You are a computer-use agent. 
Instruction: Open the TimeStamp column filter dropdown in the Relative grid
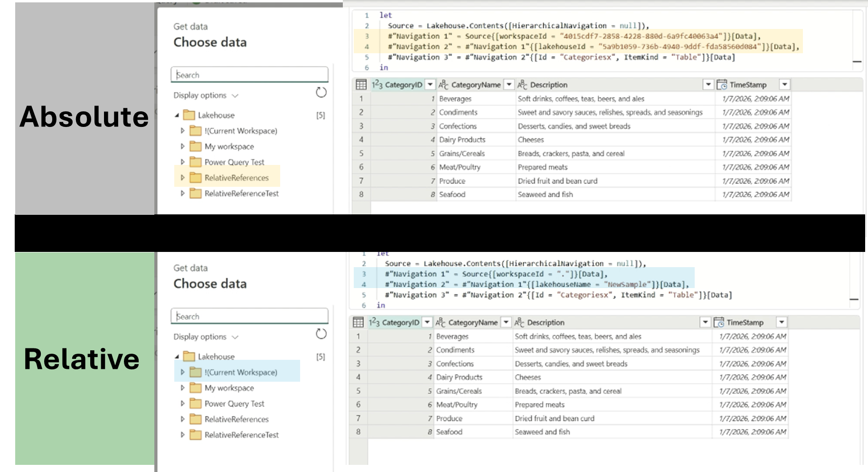(782, 322)
